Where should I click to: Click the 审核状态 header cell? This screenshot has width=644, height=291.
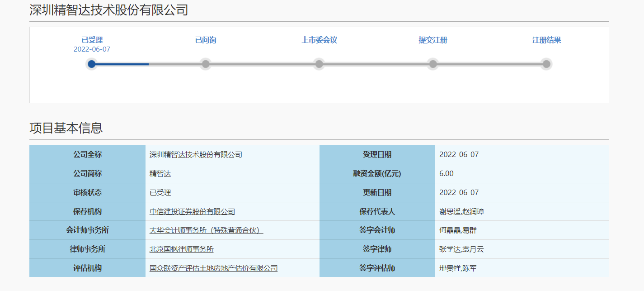[87, 192]
